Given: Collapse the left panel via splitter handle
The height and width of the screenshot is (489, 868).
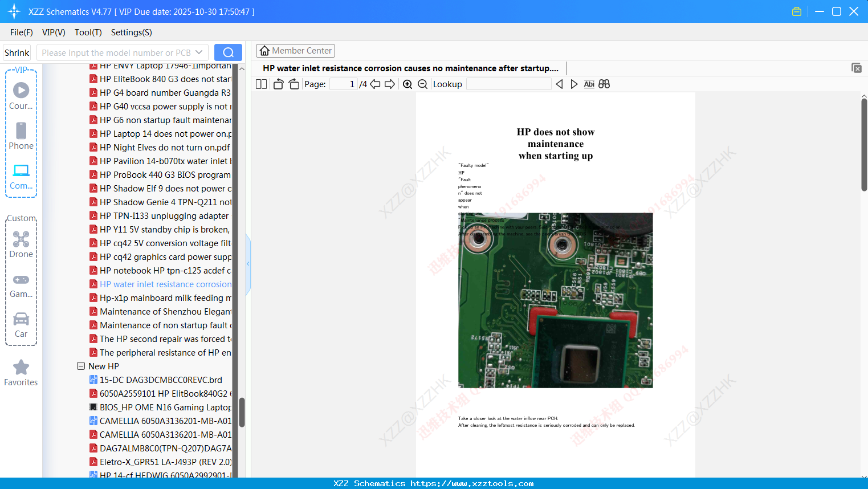Looking at the screenshot, I should (248, 263).
